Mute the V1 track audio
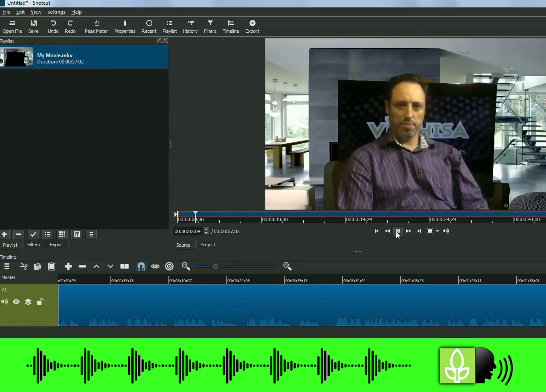 tap(4, 302)
